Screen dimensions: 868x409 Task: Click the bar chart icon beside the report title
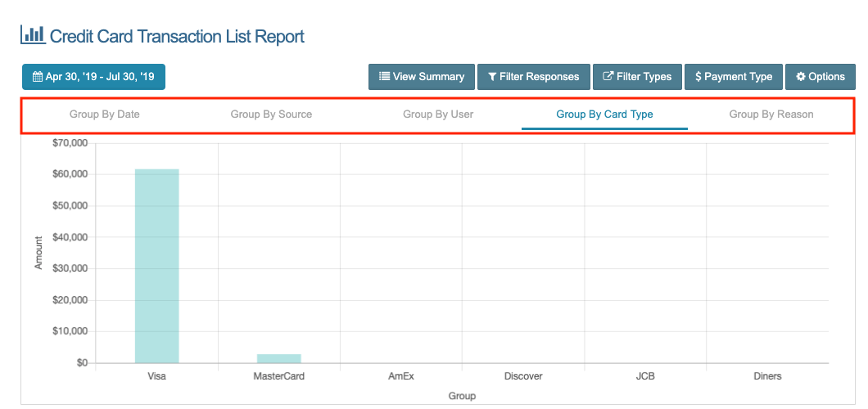32,35
